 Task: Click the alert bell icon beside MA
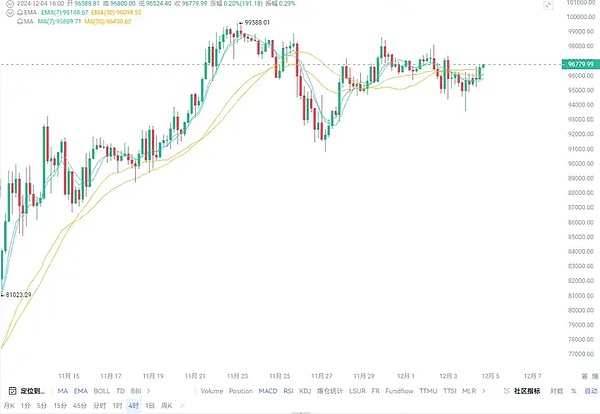[x=20, y=21]
